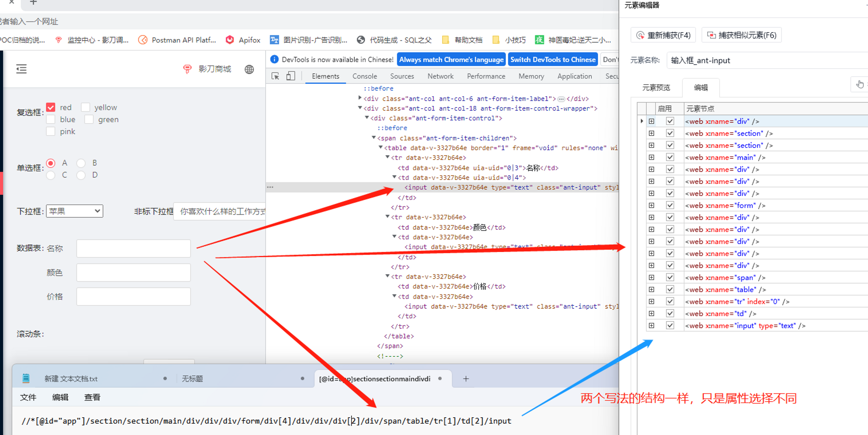
Task: Click the 重新捕获(F4) button
Action: [x=663, y=35]
